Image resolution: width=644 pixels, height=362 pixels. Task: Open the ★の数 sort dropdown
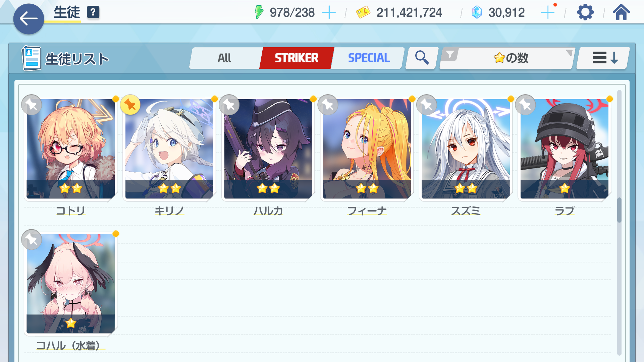point(507,58)
